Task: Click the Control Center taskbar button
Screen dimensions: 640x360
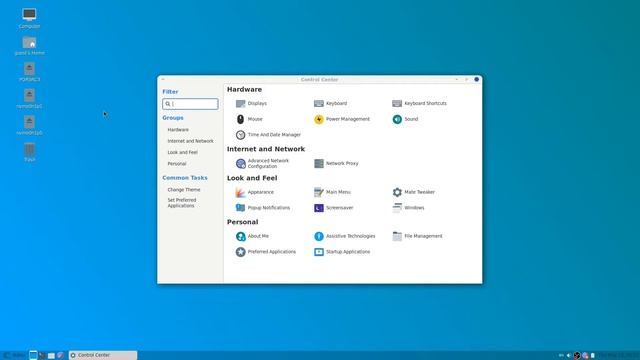Action: [x=103, y=356]
